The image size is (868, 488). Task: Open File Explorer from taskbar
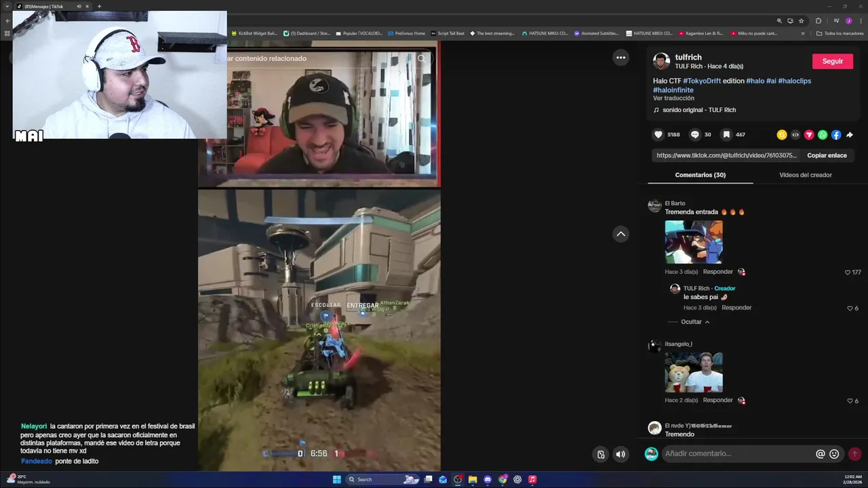click(x=473, y=479)
